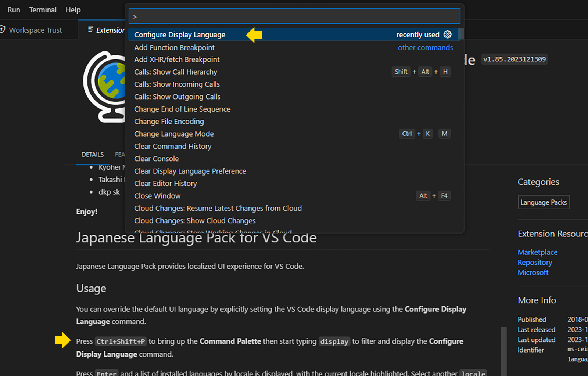The width and height of the screenshot is (588, 376).
Task: Click the Ctrl+Shift+P keybinding text
Action: [x=121, y=341]
